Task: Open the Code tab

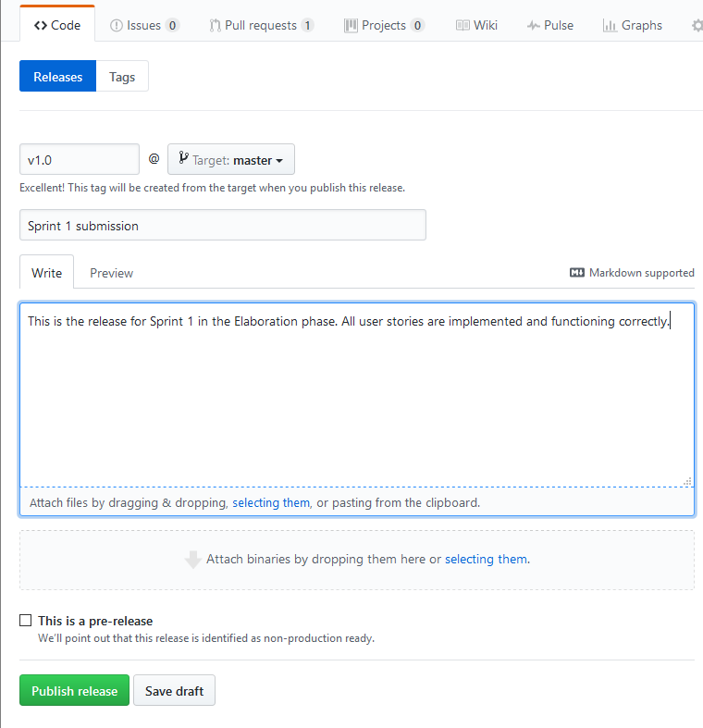Action: tap(56, 25)
